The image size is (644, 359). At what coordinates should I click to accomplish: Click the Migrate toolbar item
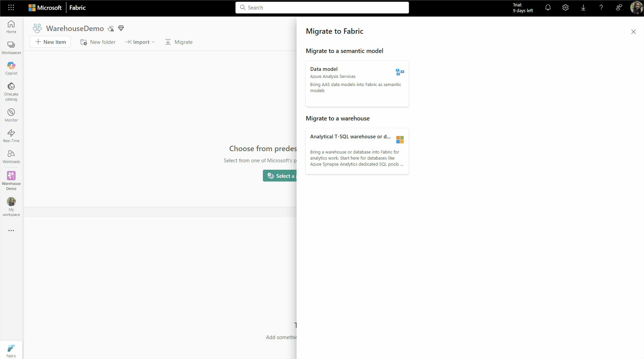point(179,42)
